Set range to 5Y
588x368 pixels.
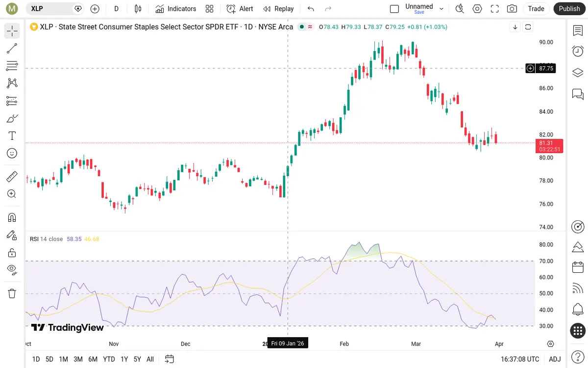pos(137,359)
